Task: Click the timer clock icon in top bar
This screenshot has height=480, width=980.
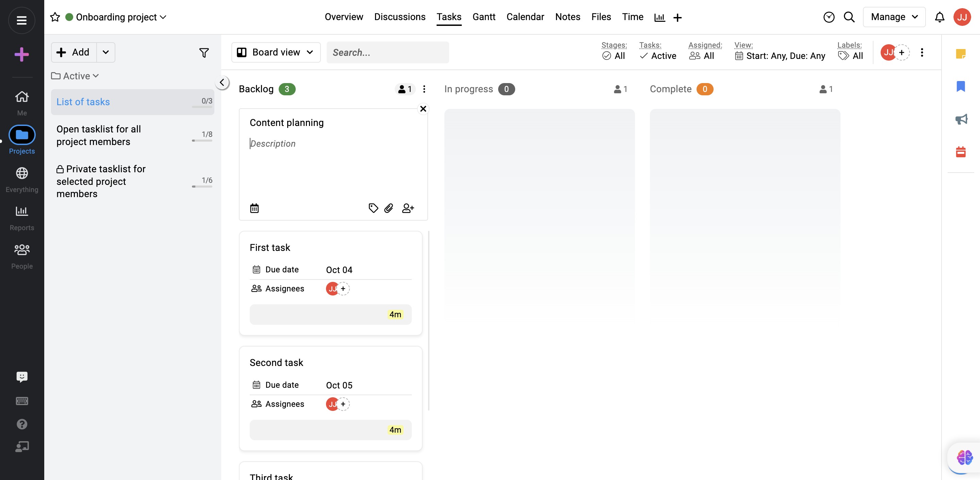Action: pos(829,17)
